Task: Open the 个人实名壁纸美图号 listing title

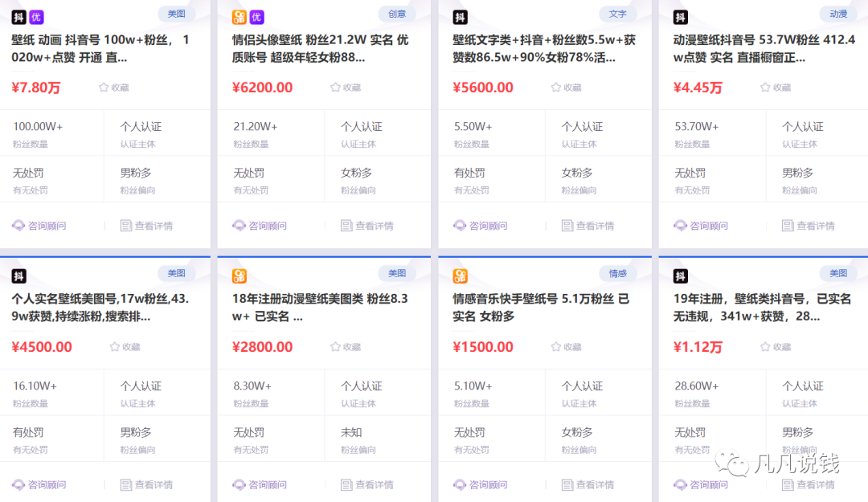Action: point(100,308)
